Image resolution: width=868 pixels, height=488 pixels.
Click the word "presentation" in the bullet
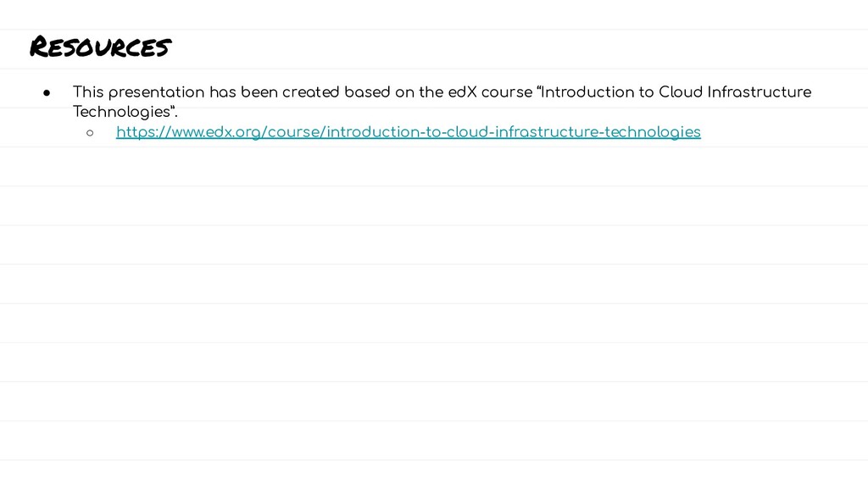point(156,92)
